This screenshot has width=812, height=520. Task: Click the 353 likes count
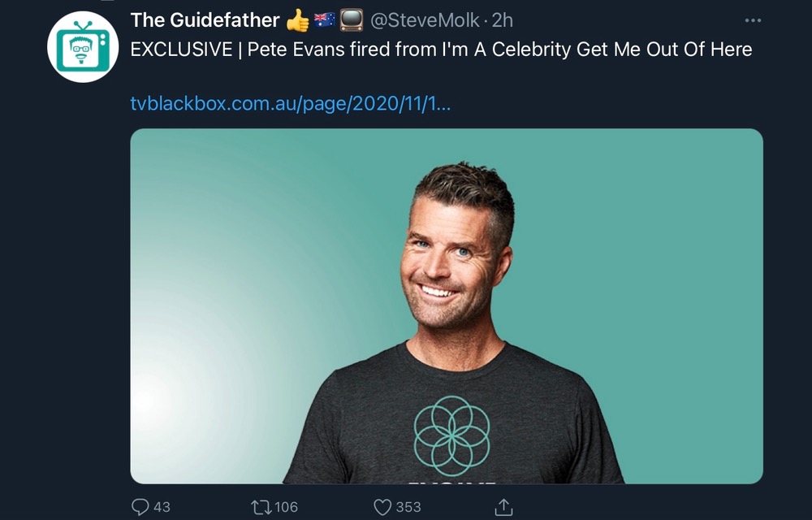408,507
